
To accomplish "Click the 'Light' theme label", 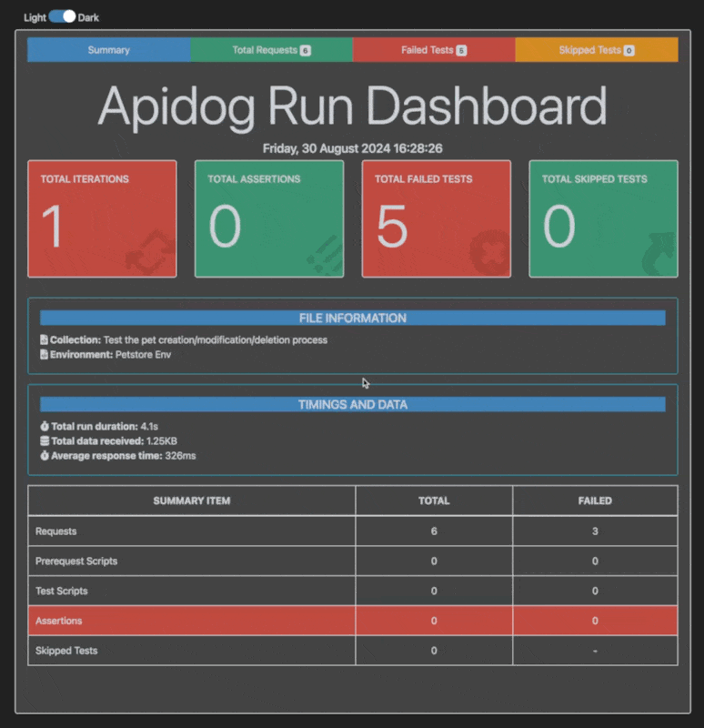I will 35,17.
